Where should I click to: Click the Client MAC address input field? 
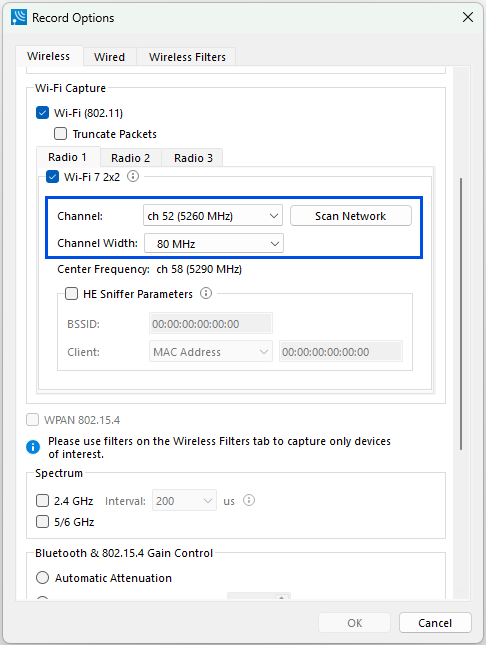[341, 352]
